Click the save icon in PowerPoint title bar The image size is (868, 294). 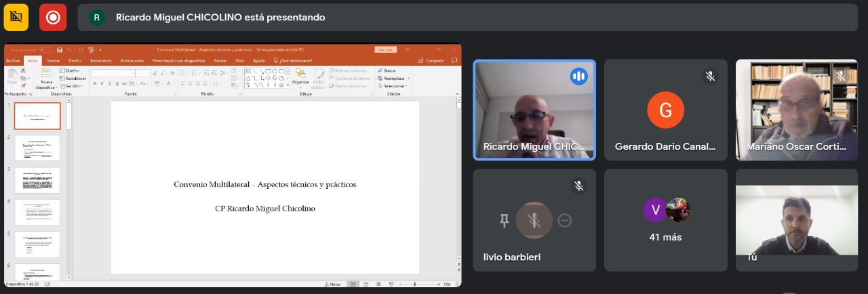click(x=60, y=49)
